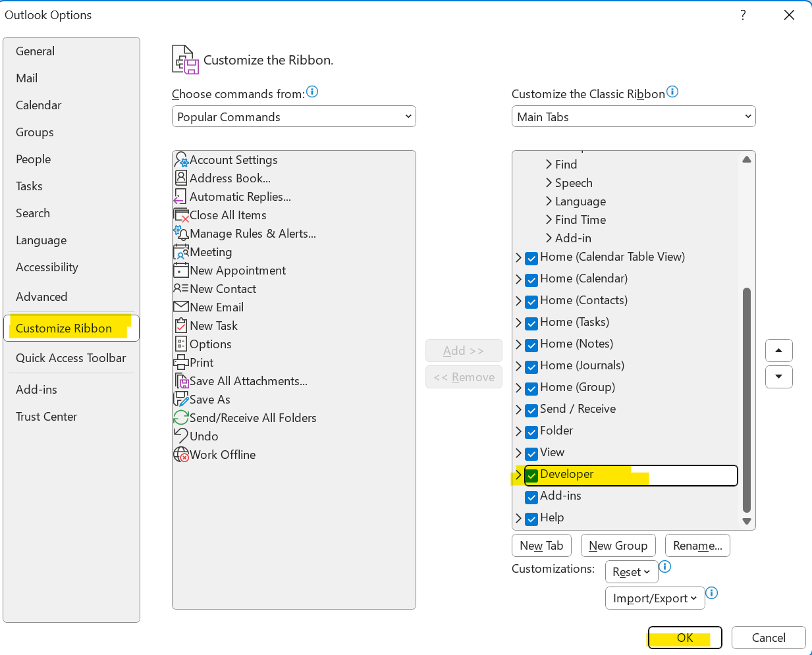This screenshot has width=812, height=655.
Task: Click the New Group button
Action: [618, 546]
